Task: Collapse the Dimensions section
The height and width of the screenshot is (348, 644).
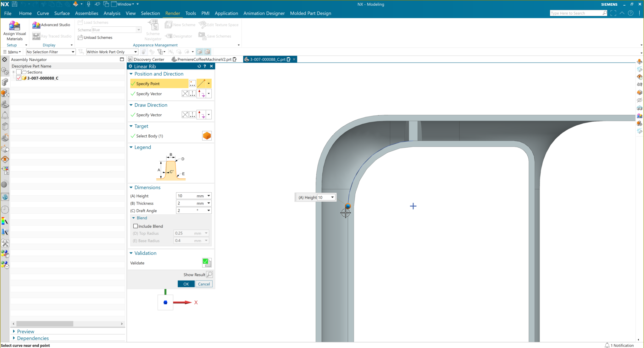Action: [131, 187]
